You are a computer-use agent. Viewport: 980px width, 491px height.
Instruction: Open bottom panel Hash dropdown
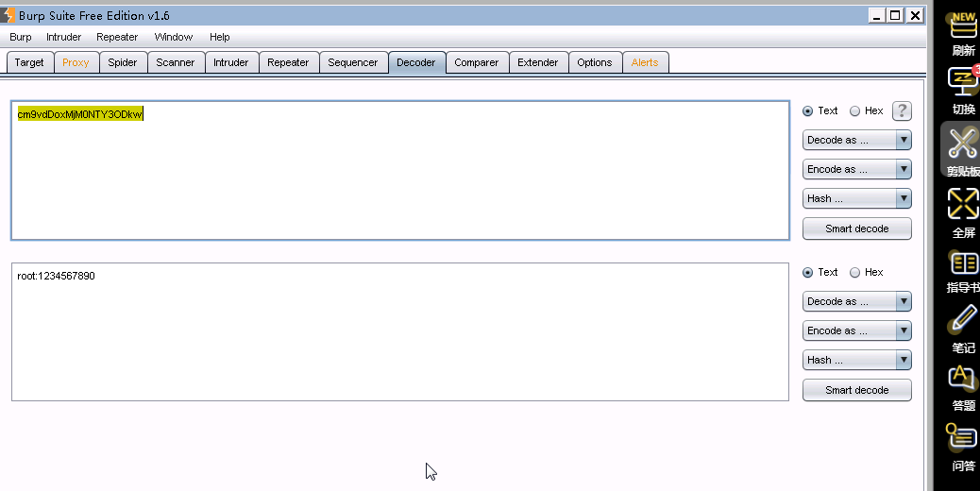(x=857, y=360)
